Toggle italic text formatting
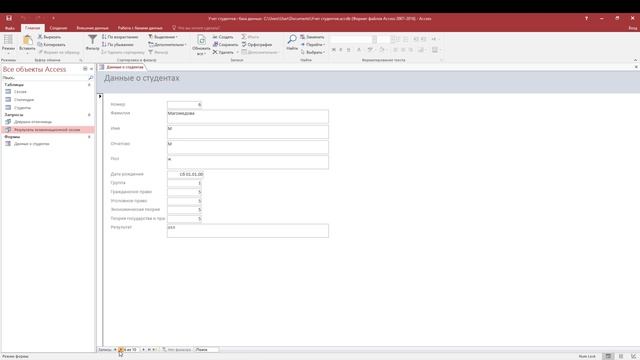This screenshot has width=640, height=360. (x=341, y=50)
